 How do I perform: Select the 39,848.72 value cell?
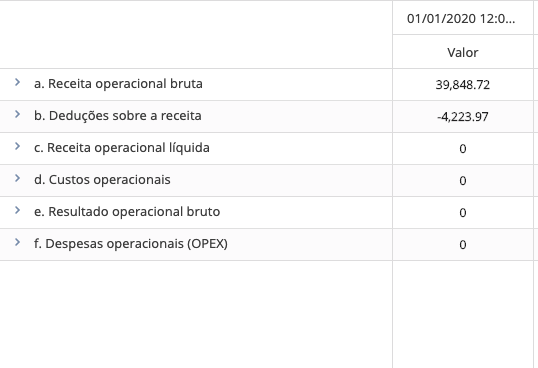463,84
